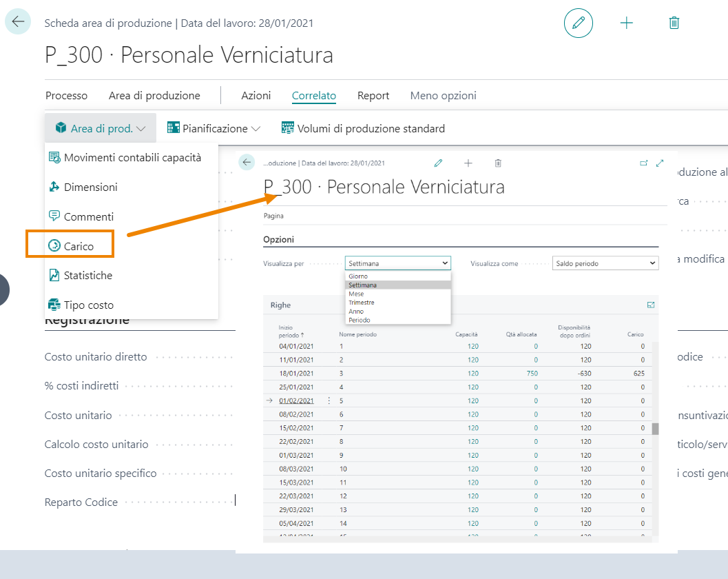Click allocated quantity value 750

pyautogui.click(x=531, y=373)
